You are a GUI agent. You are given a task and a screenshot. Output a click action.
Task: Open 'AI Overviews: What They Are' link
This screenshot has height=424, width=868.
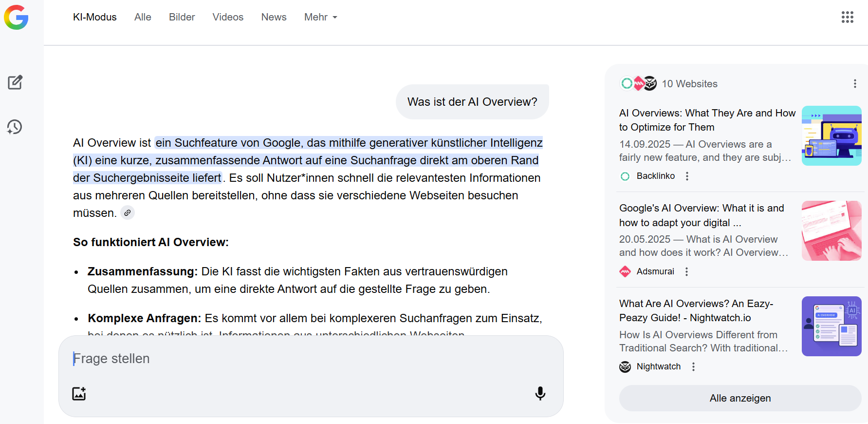pos(707,120)
